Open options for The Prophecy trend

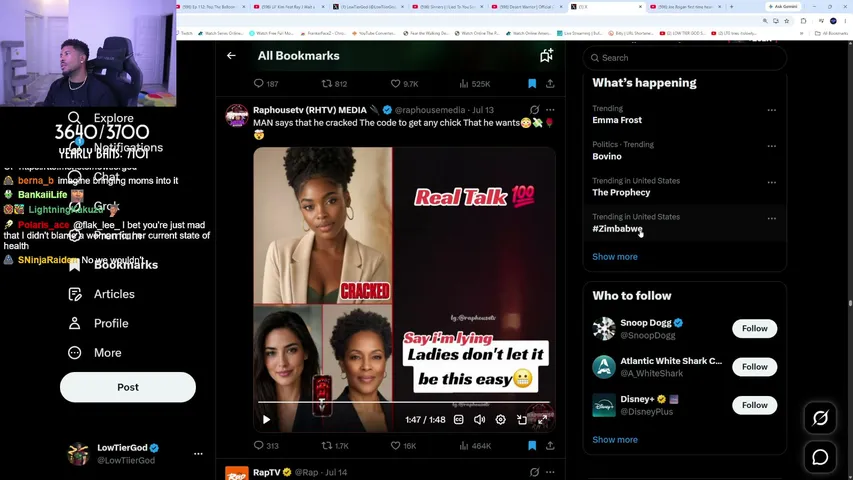771,182
